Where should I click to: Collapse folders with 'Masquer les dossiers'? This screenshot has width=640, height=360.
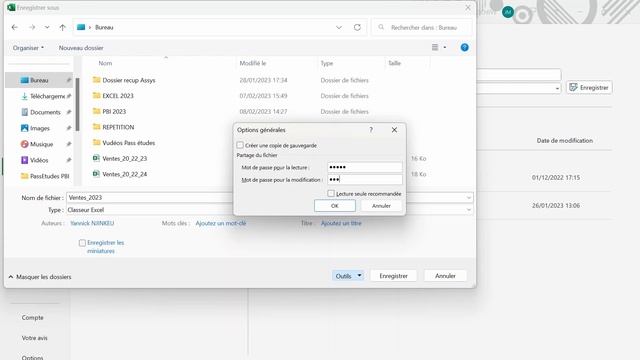click(x=40, y=277)
